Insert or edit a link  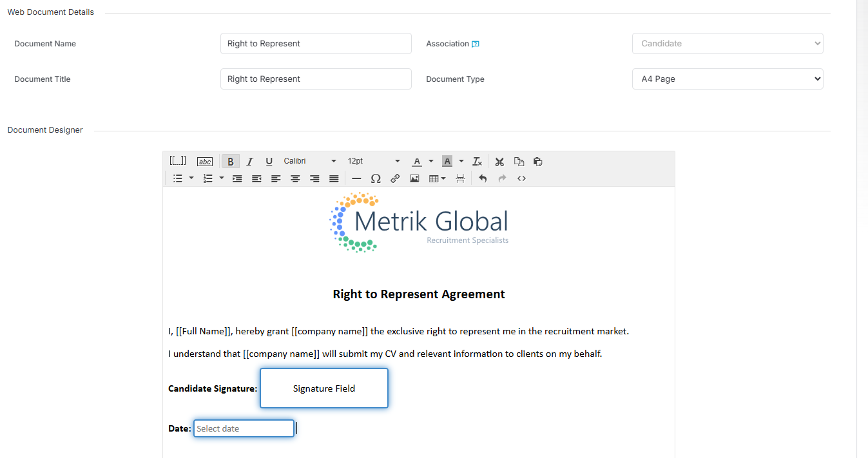coord(395,178)
